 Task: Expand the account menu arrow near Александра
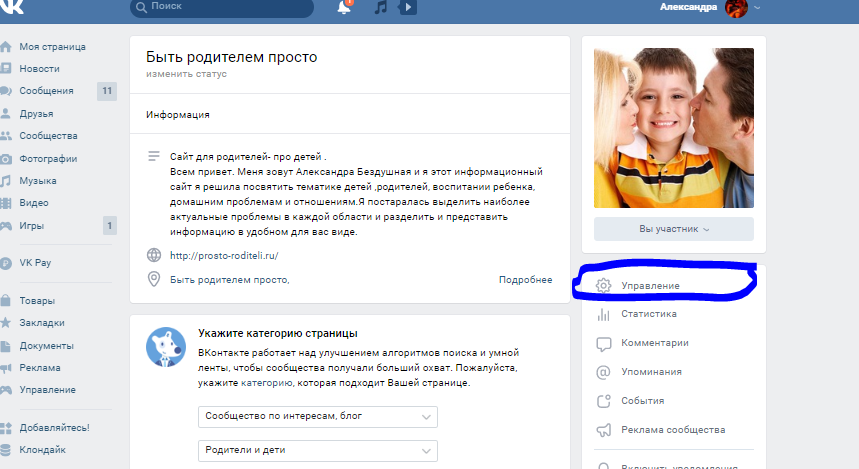757,8
